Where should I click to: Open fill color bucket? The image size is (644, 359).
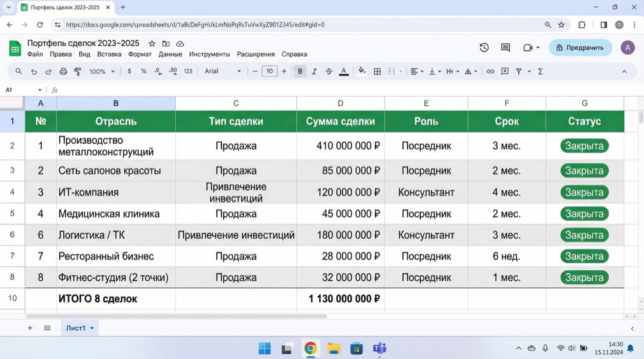click(361, 71)
